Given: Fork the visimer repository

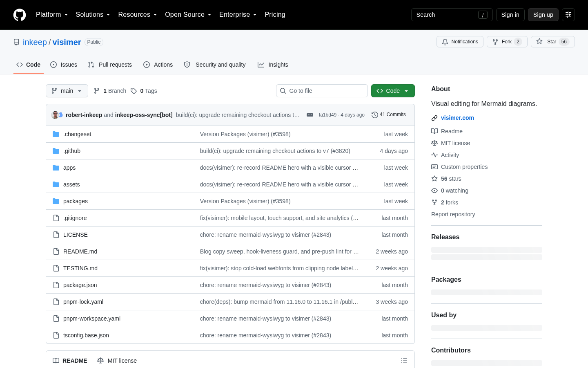Looking at the screenshot, I should (x=507, y=42).
